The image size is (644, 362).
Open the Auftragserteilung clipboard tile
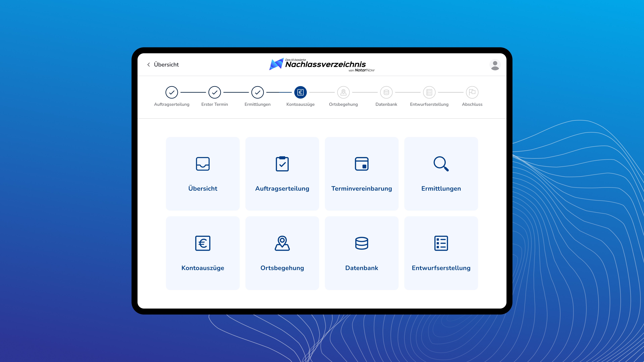click(282, 174)
